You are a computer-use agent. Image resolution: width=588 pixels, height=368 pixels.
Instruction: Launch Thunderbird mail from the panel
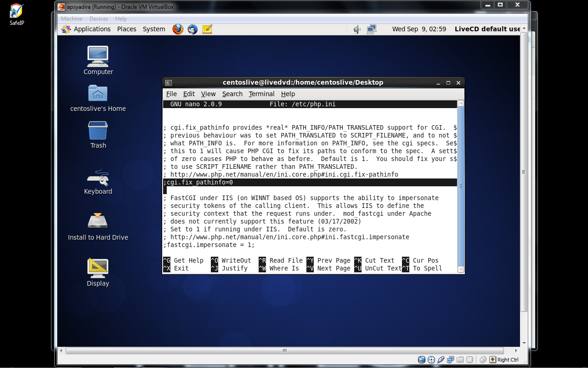(192, 29)
